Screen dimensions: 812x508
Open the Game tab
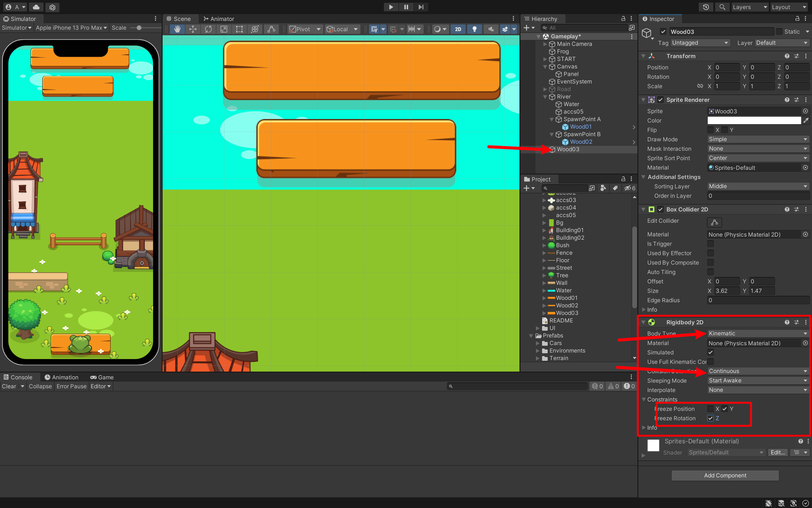click(102, 377)
